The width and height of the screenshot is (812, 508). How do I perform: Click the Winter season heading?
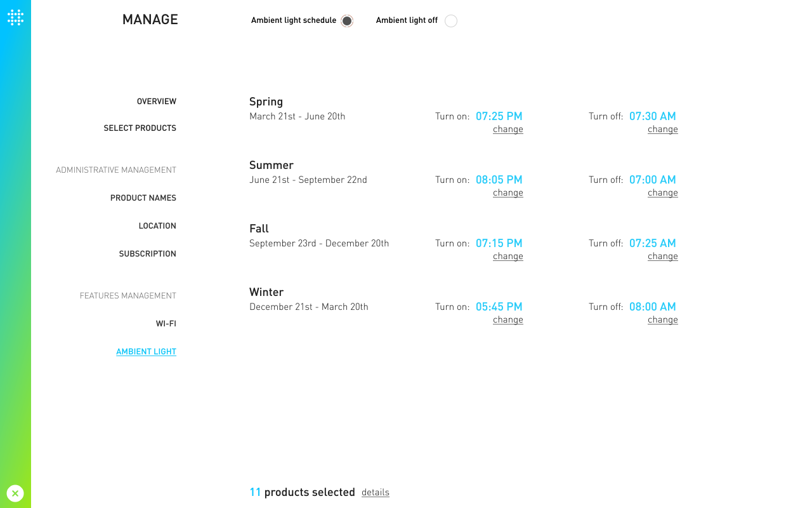266,292
